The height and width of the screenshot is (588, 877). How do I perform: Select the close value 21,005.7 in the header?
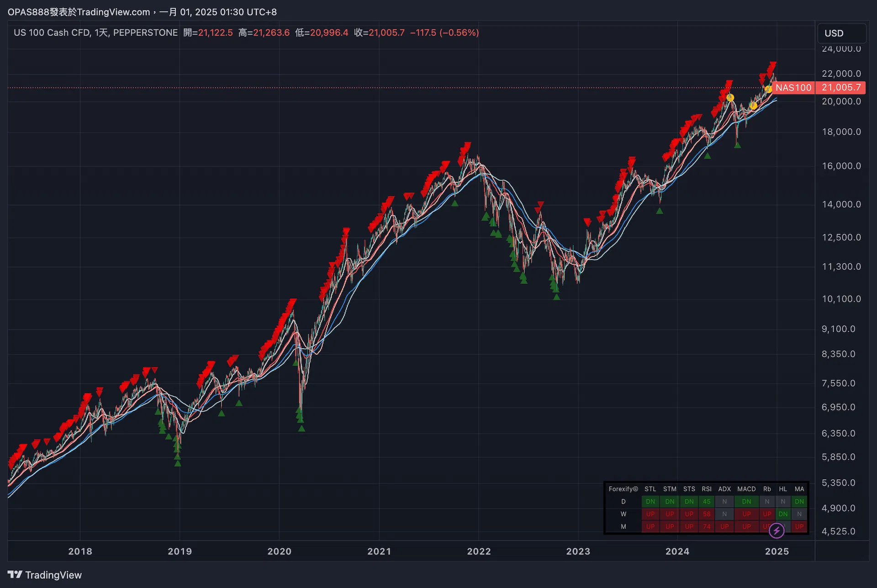[386, 32]
